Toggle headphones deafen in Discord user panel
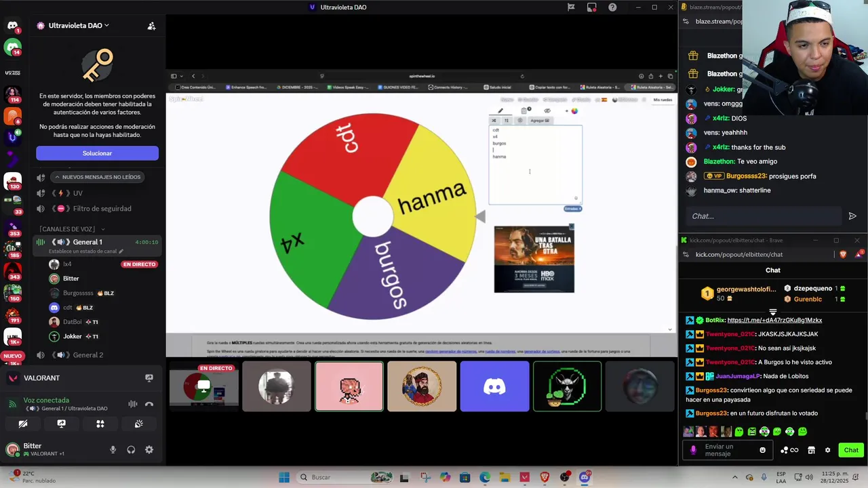 click(x=131, y=449)
